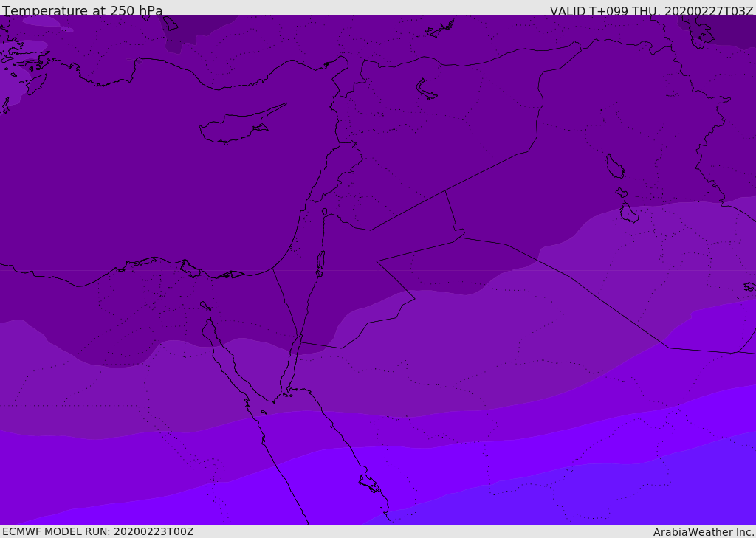The image size is (756, 538).
Task: Click 'ECMWF MODEL RUN: 20200223T00Z' text
Action: [x=98, y=532]
